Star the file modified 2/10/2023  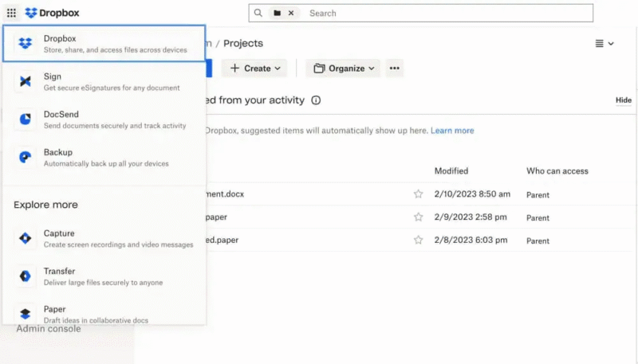[x=418, y=194]
